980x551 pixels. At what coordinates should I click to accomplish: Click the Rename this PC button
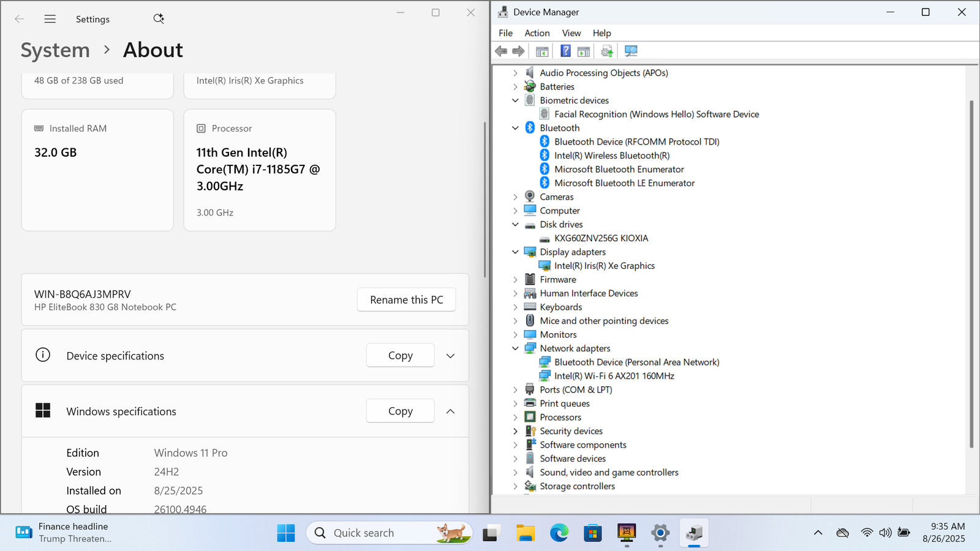coord(406,300)
